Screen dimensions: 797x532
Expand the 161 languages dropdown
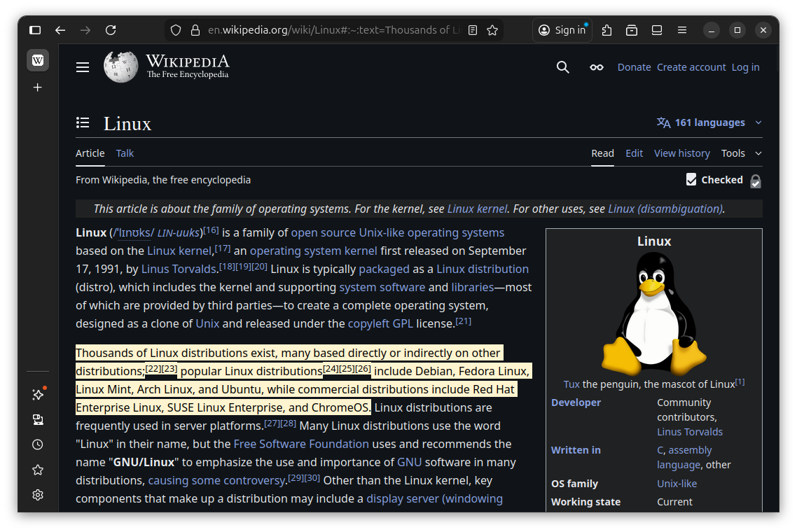pos(709,122)
